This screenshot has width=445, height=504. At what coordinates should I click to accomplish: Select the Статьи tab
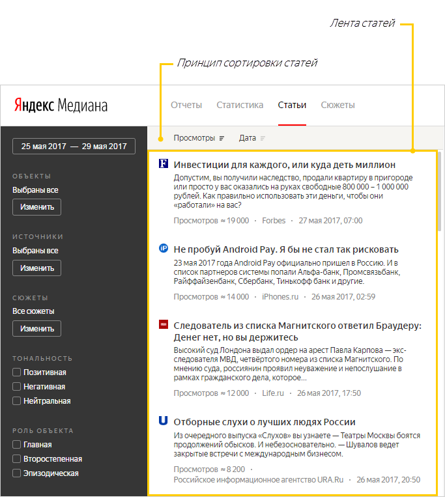[292, 105]
